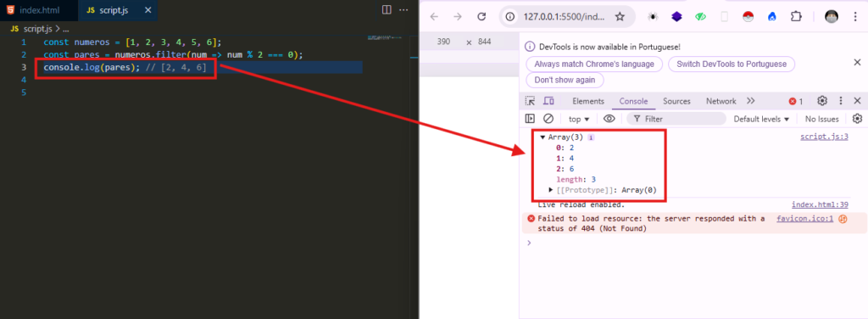Screen dimensions: 868x319
Task: Collapse the Array(3) console entry
Action: [543, 137]
